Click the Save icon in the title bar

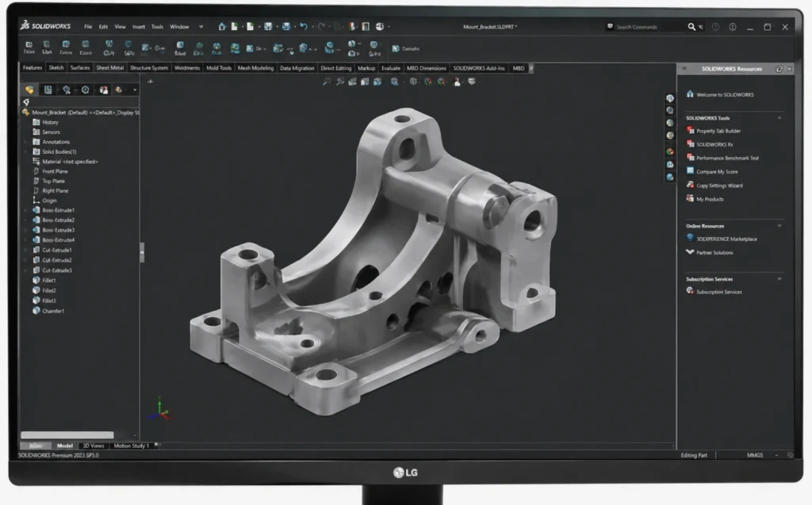pyautogui.click(x=268, y=26)
